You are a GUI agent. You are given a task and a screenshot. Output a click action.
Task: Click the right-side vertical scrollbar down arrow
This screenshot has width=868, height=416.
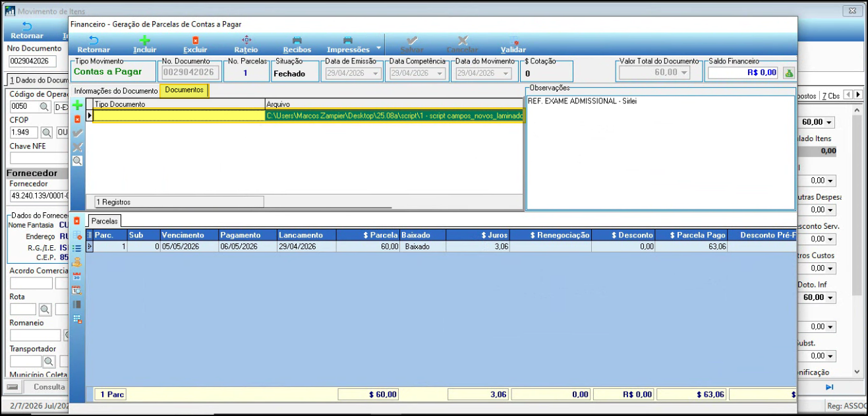[x=857, y=372]
